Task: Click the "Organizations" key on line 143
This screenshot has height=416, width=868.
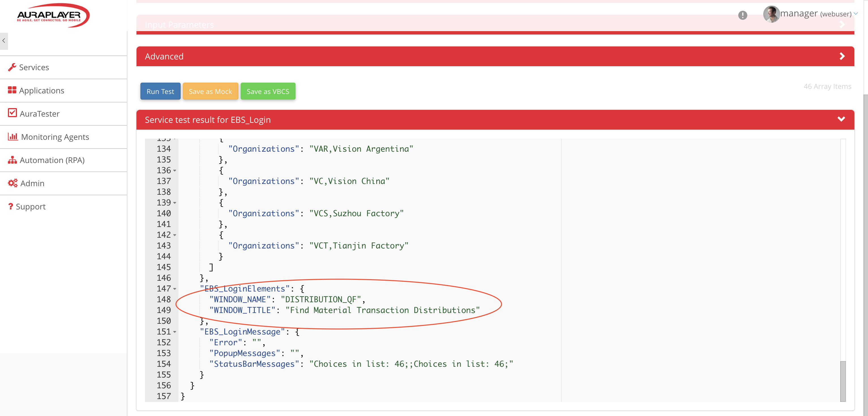Action: pos(264,246)
